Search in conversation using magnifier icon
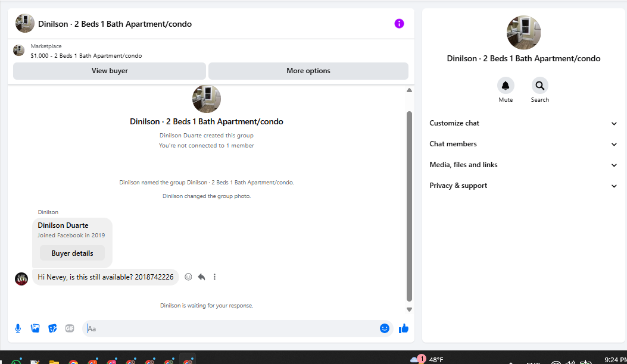Image resolution: width=627 pixels, height=364 pixels. (540, 86)
